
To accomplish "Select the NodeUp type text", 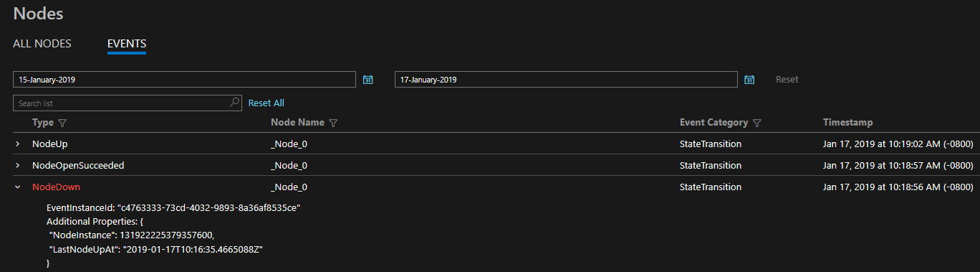I will [50, 144].
